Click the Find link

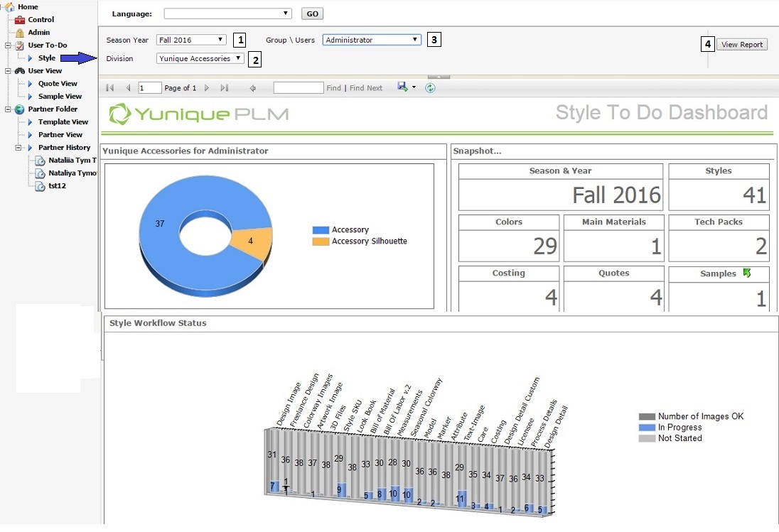tap(334, 88)
